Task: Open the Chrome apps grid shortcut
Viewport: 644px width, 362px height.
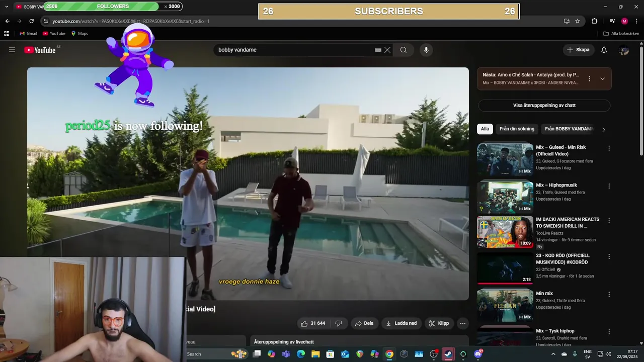Action: [x=7, y=34]
